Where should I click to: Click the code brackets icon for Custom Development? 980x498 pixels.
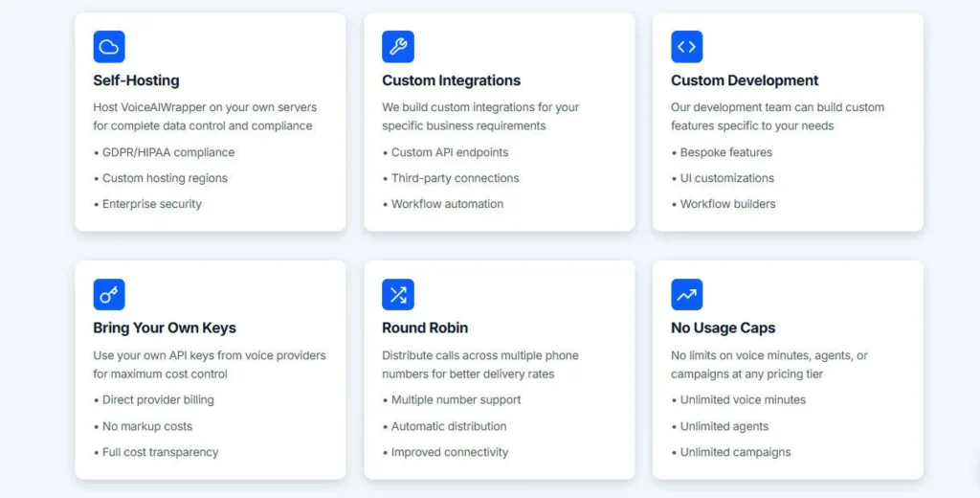click(x=687, y=47)
